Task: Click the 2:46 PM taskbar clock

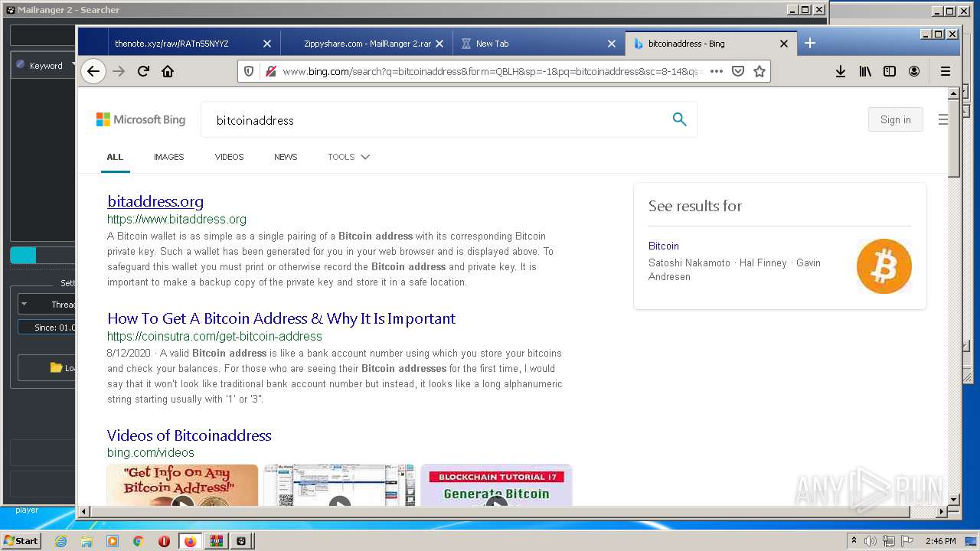Action: pos(940,541)
